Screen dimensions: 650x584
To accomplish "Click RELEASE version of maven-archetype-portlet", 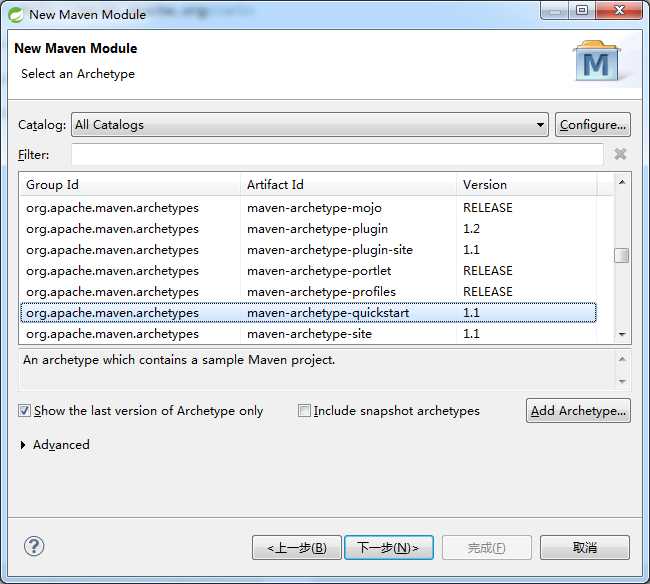I will (x=488, y=271).
